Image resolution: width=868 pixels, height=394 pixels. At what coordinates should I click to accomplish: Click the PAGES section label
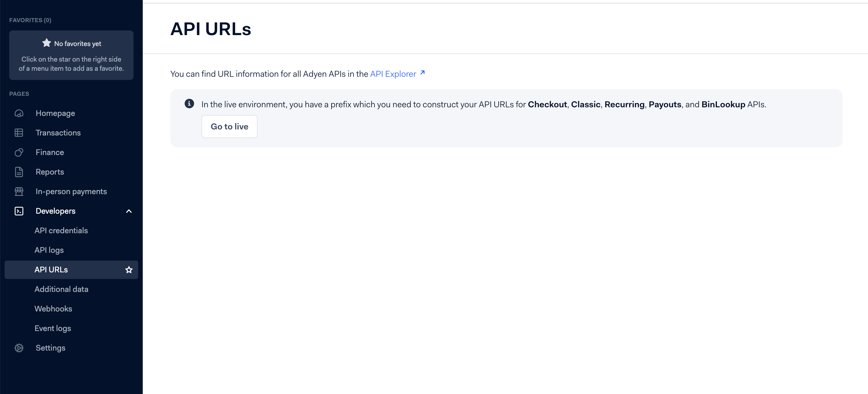(19, 94)
